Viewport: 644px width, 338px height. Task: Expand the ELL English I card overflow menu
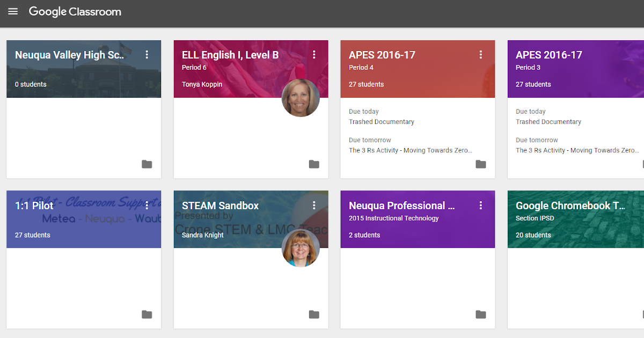314,54
